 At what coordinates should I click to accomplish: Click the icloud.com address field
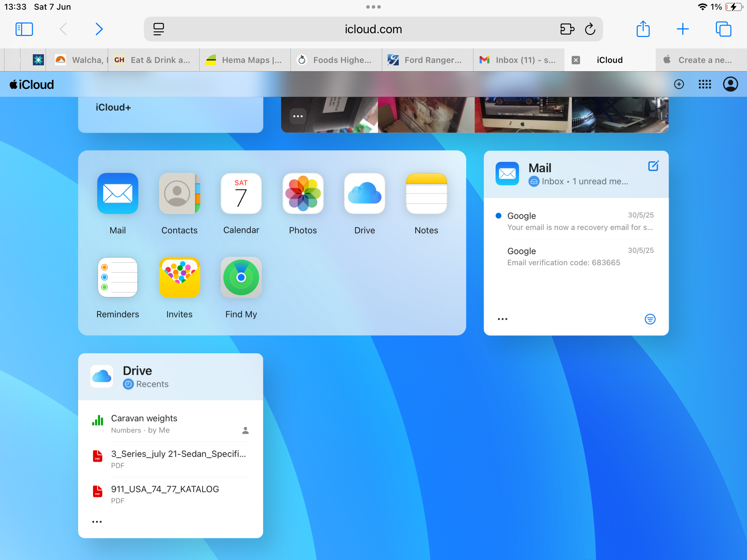(x=373, y=29)
